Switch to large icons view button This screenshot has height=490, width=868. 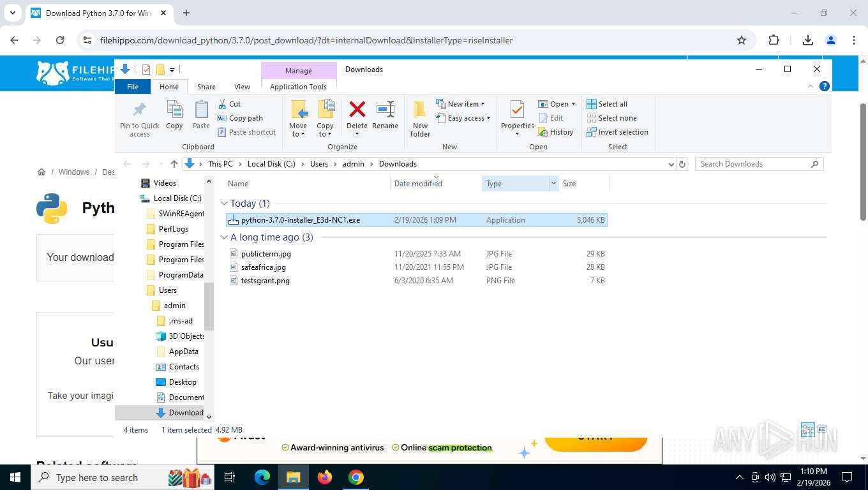(822, 430)
